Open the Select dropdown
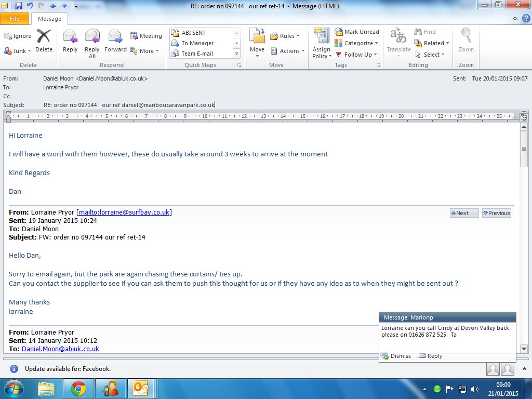The image size is (532, 399). tap(430, 55)
